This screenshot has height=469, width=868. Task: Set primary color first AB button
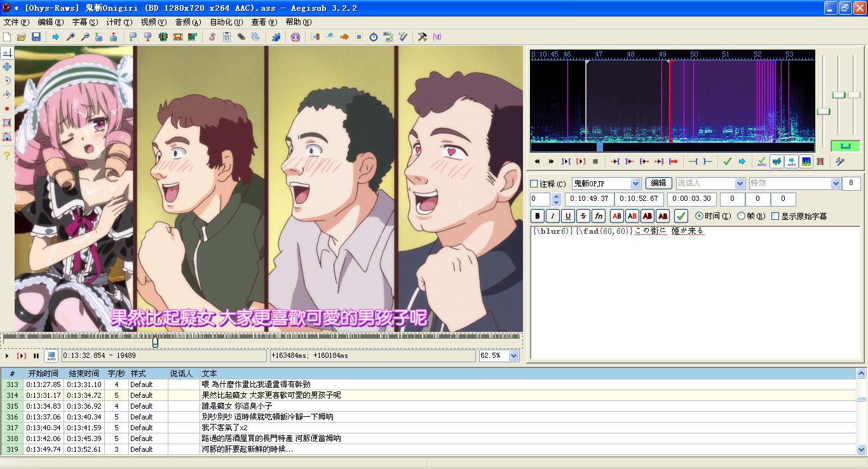616,216
